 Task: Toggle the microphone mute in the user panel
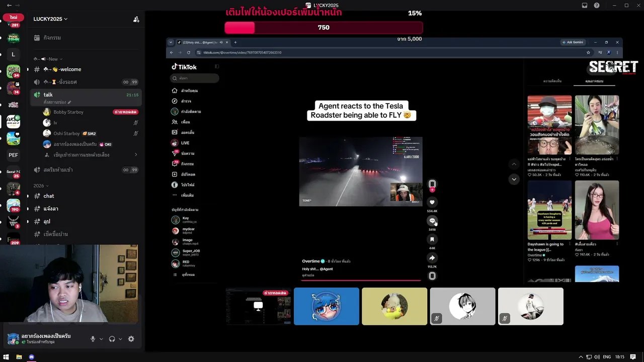(x=93, y=339)
